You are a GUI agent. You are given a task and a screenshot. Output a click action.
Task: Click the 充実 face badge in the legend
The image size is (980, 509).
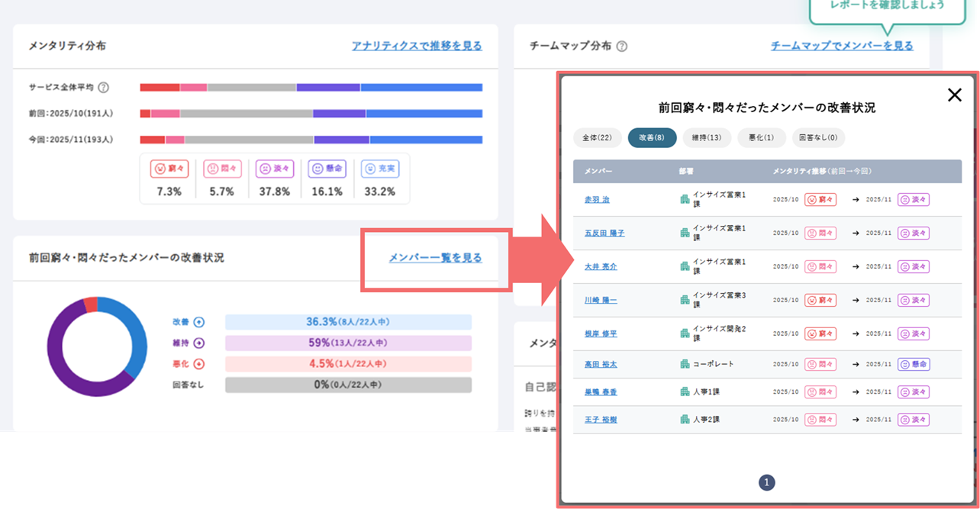(380, 169)
